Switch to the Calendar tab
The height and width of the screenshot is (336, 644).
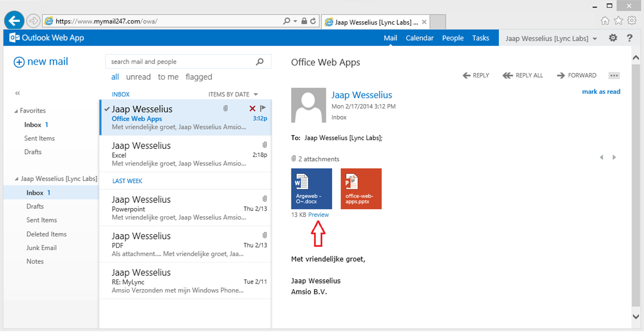tap(419, 38)
